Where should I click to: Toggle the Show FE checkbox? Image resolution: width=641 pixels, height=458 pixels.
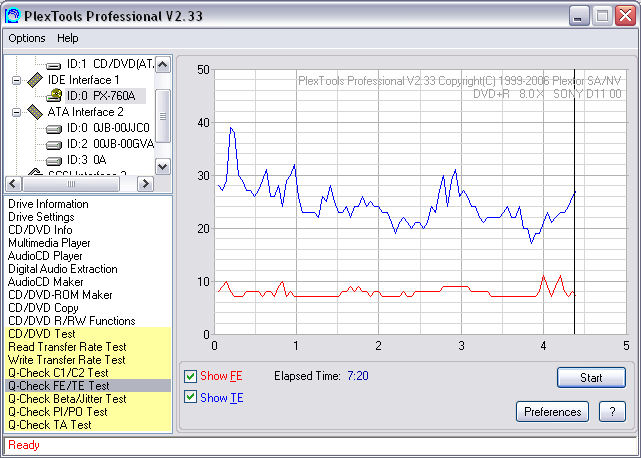coord(190,376)
